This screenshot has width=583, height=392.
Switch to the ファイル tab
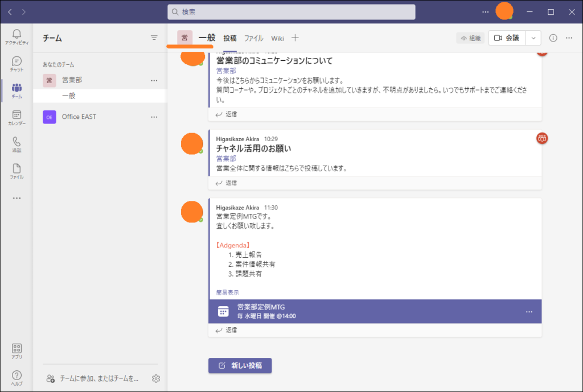253,38
